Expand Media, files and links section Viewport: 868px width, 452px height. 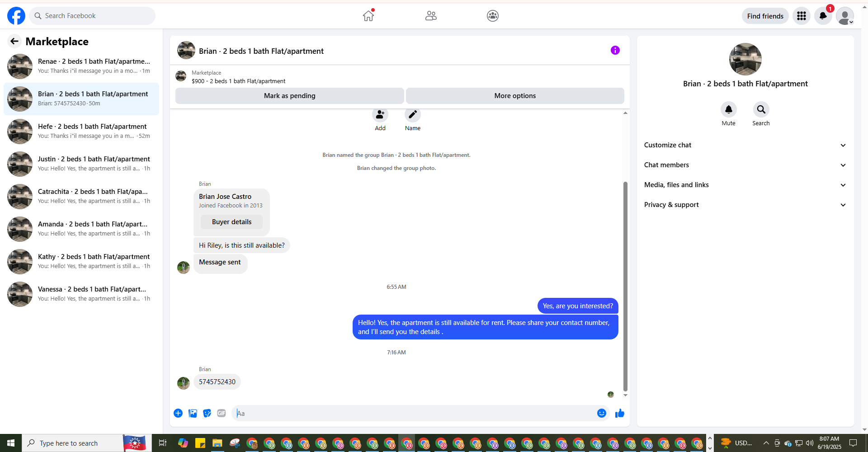coord(745,185)
